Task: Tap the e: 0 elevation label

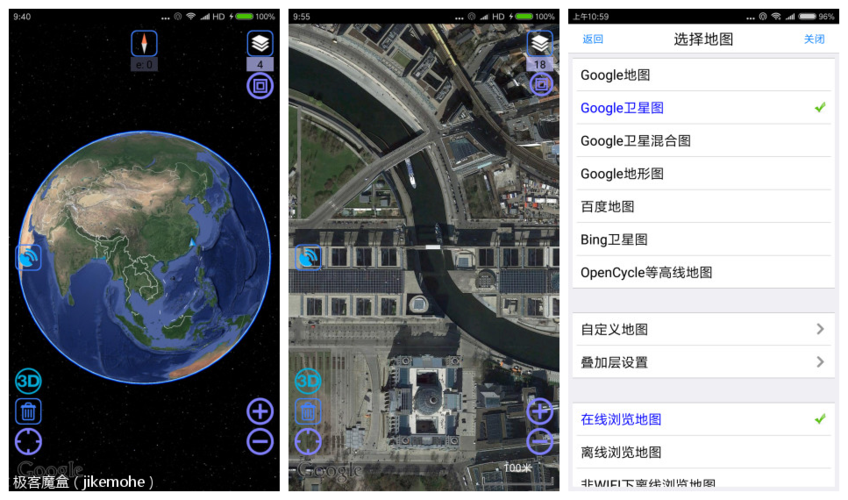Action: (x=144, y=64)
